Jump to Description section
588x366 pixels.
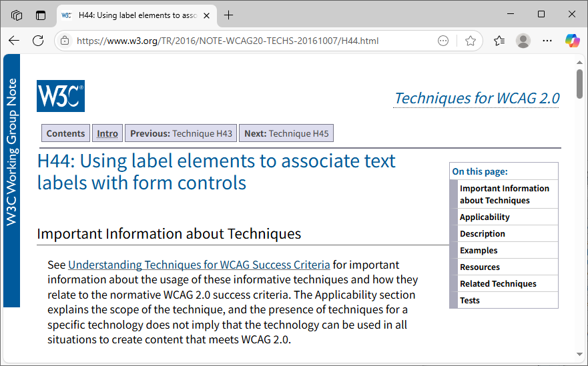pos(483,234)
